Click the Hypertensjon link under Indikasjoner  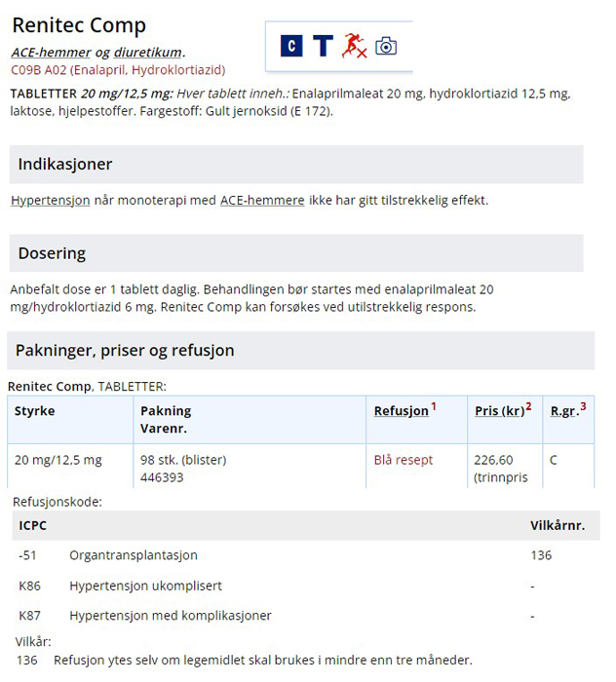[51, 201]
